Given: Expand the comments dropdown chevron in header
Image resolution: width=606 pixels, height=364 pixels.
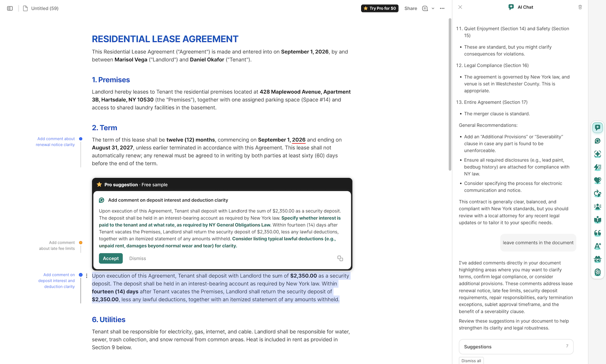Looking at the screenshot, I should click(x=433, y=8).
